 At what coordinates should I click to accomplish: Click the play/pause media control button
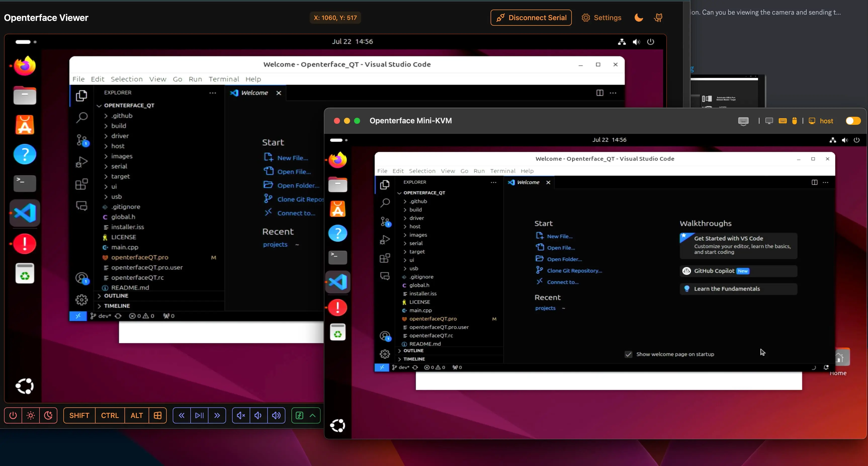[199, 415]
